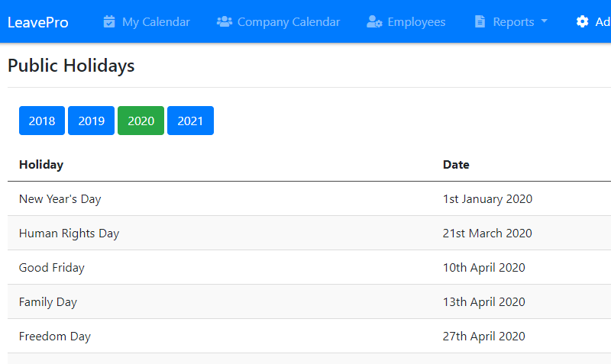
Task: Open the My Calendar menu label
Action: pos(156,21)
